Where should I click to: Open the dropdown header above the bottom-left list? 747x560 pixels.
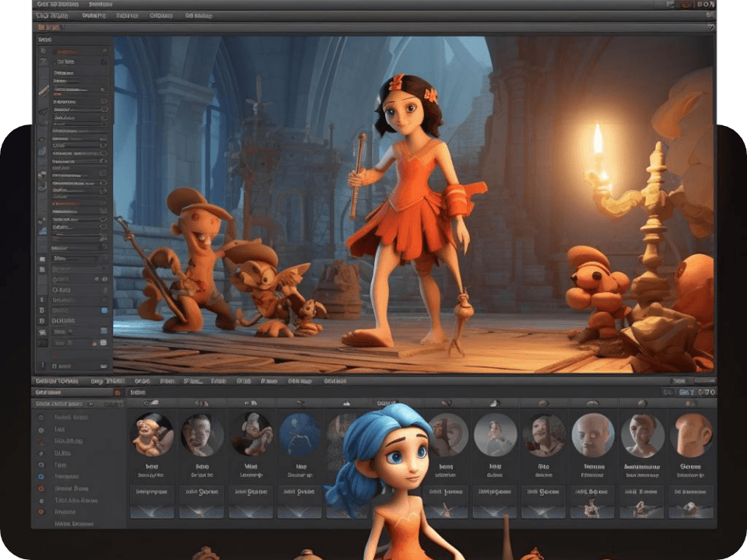62,404
